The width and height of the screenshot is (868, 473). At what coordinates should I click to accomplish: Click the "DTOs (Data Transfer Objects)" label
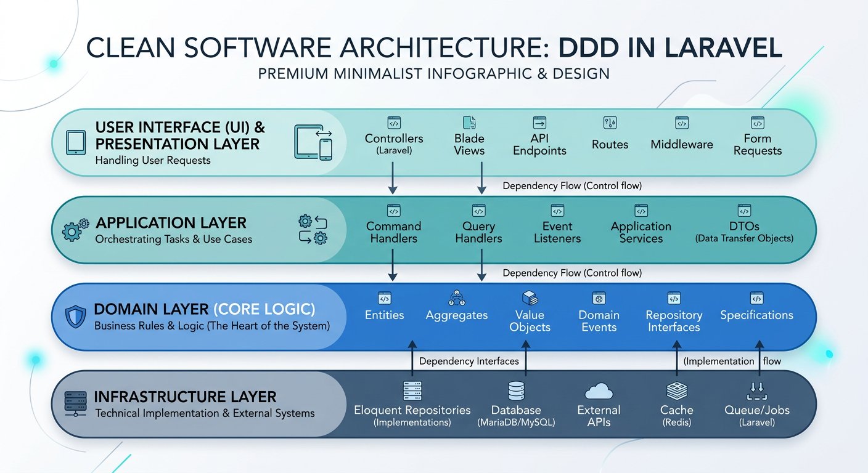point(744,232)
